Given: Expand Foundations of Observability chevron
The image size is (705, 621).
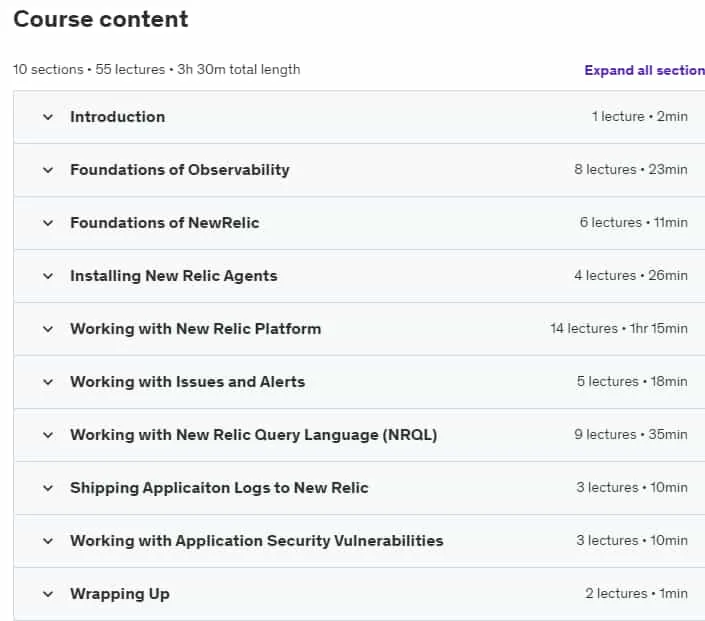Looking at the screenshot, I should click(x=48, y=170).
